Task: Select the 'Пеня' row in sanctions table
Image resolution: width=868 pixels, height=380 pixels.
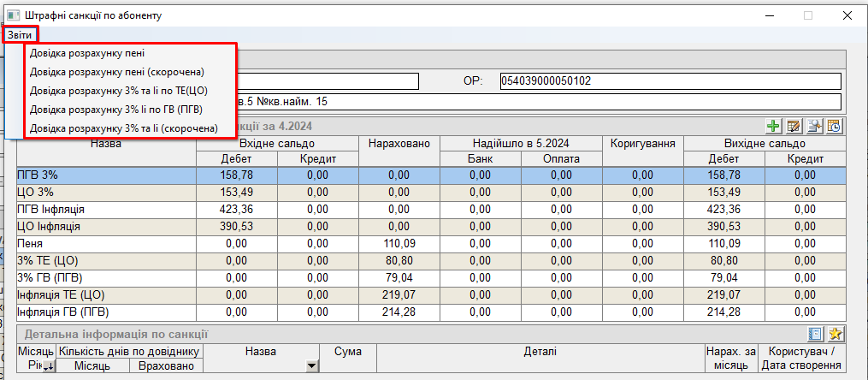Action: click(106, 244)
